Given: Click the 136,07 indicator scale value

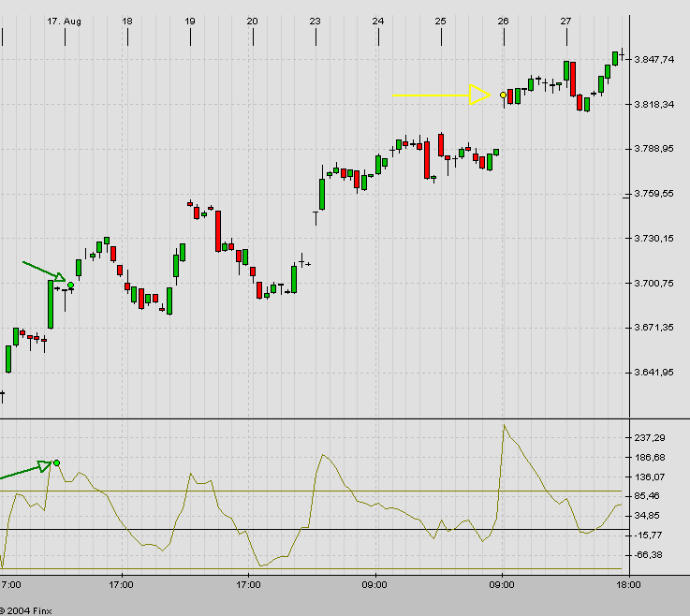Looking at the screenshot, I should (650, 477).
